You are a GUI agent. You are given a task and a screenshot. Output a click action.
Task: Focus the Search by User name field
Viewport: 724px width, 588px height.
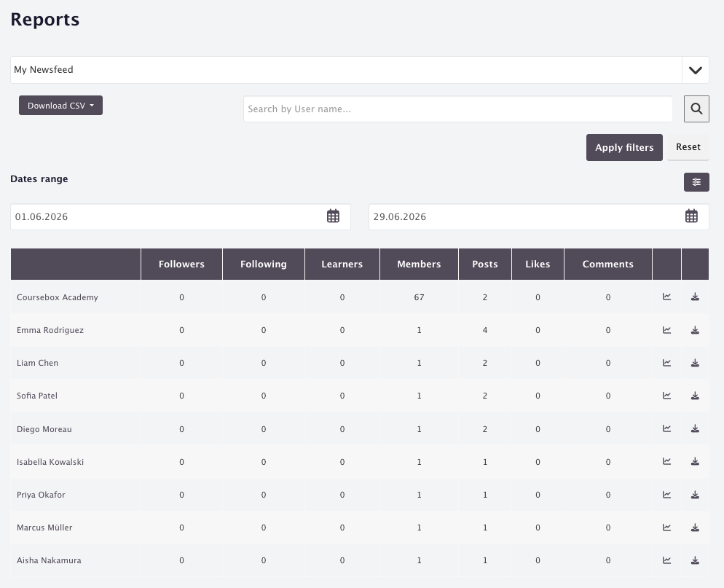(457, 109)
